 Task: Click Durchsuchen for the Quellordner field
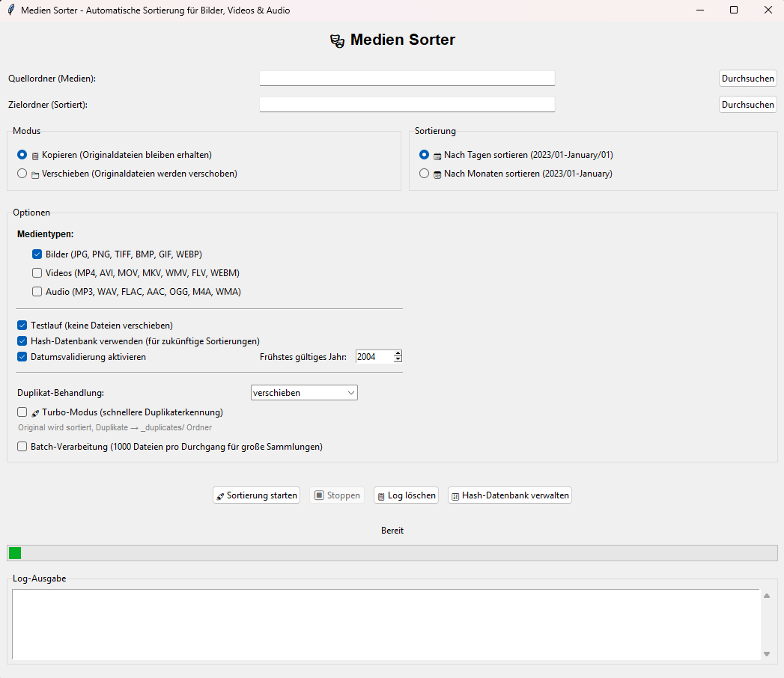point(747,78)
